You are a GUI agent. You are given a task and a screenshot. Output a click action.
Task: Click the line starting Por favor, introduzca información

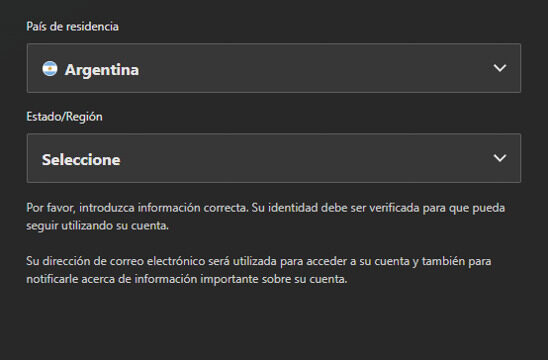point(266,208)
